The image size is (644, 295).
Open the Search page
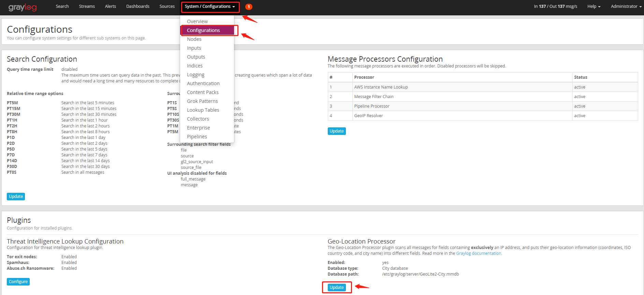pyautogui.click(x=62, y=6)
